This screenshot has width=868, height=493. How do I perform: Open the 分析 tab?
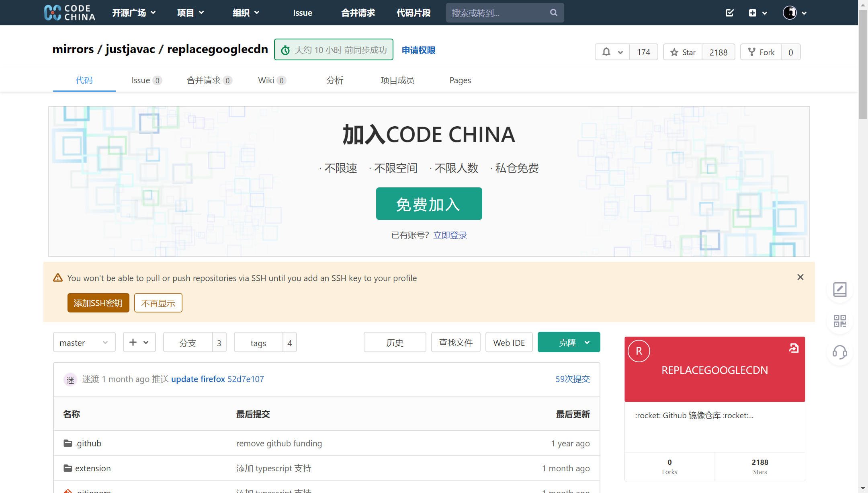click(x=335, y=80)
